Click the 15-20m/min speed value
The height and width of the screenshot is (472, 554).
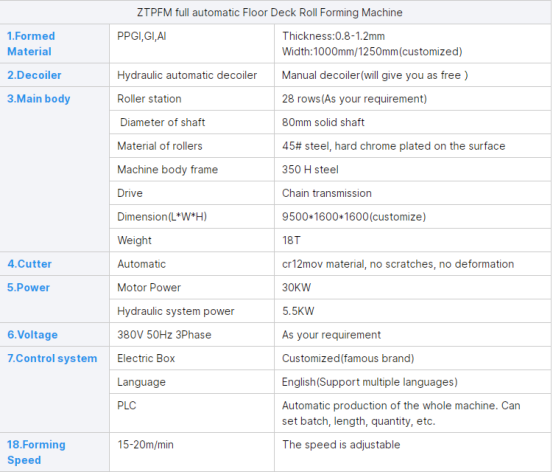pyautogui.click(x=145, y=445)
